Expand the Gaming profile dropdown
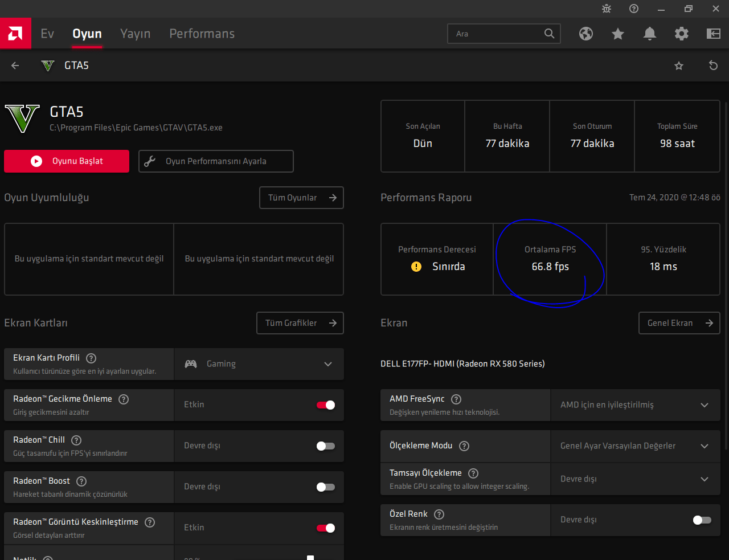 (x=328, y=364)
